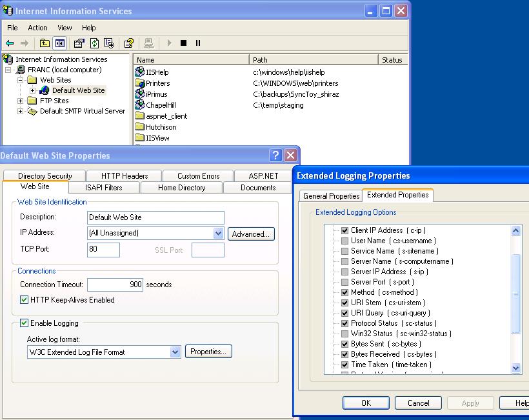The image size is (529, 420).
Task: Switch to the General Properties tab
Action: pos(330,195)
